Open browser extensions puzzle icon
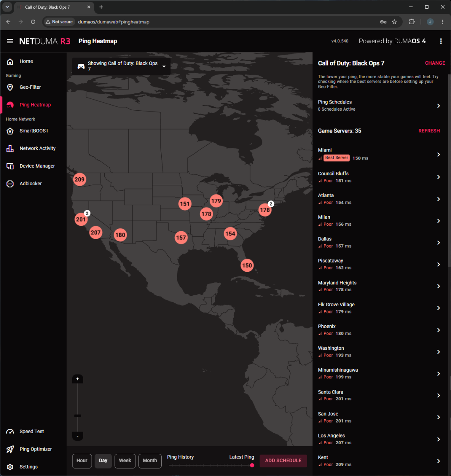 pyautogui.click(x=412, y=22)
